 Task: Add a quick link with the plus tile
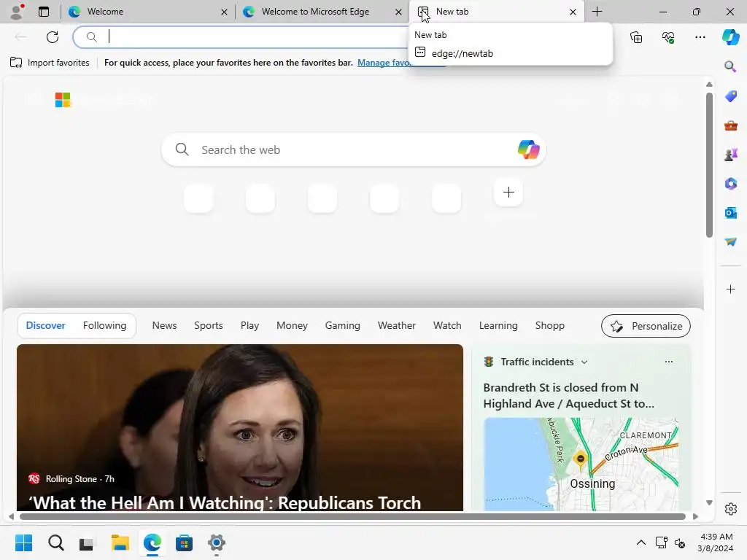(x=508, y=192)
